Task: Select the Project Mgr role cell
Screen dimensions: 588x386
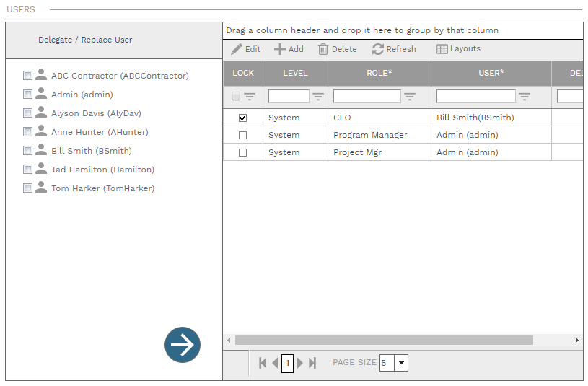Action: click(x=379, y=152)
